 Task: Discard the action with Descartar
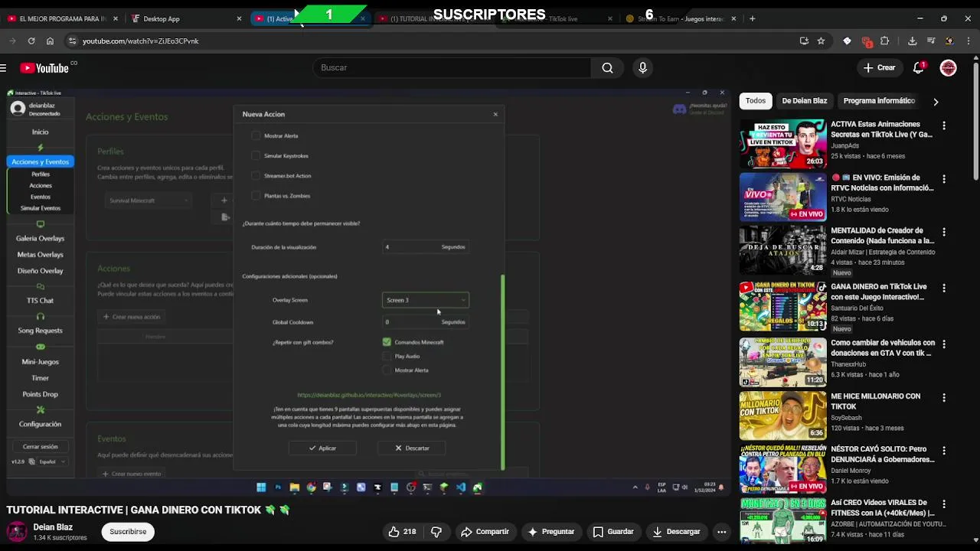(x=412, y=448)
